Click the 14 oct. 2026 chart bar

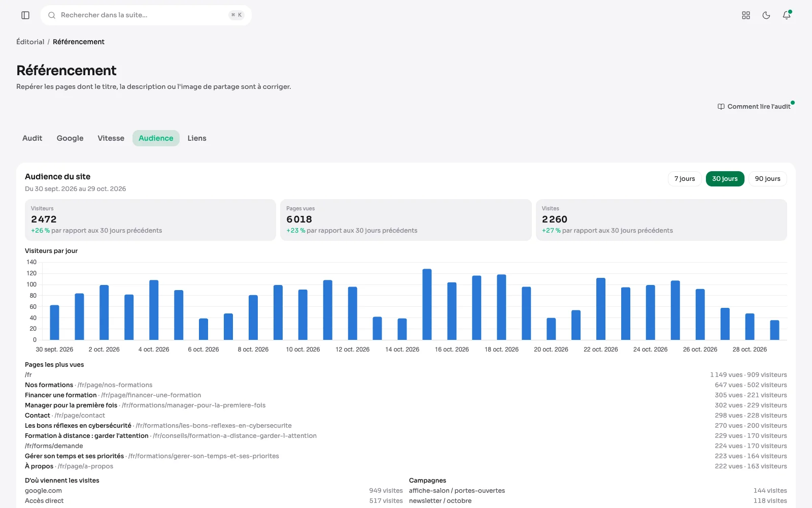pos(402,329)
